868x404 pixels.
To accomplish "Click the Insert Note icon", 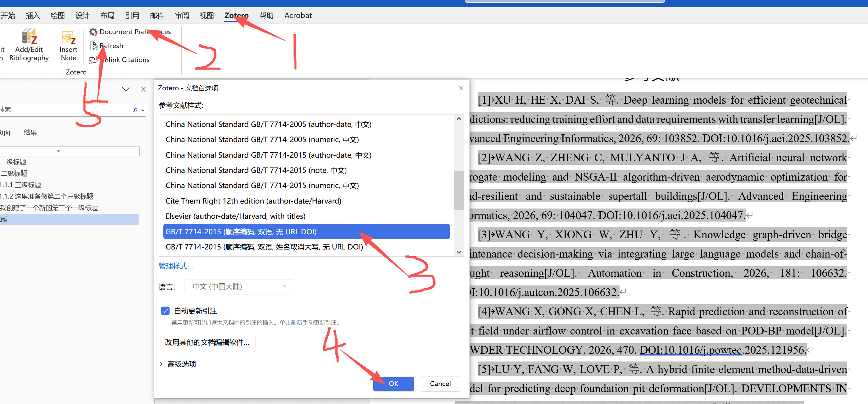I will coord(68,38).
